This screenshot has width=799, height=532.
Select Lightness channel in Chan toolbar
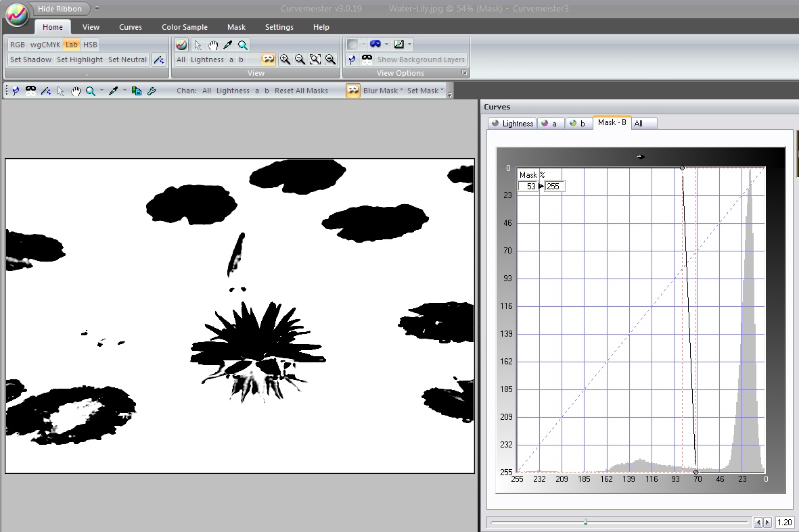(x=233, y=91)
